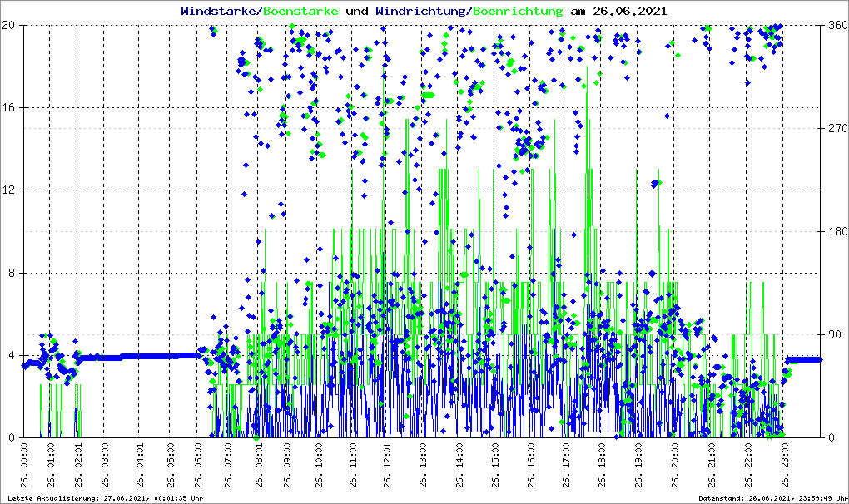Click the "26. 11:00" time axis label
Screen dimensions: 849x504
click(352, 465)
